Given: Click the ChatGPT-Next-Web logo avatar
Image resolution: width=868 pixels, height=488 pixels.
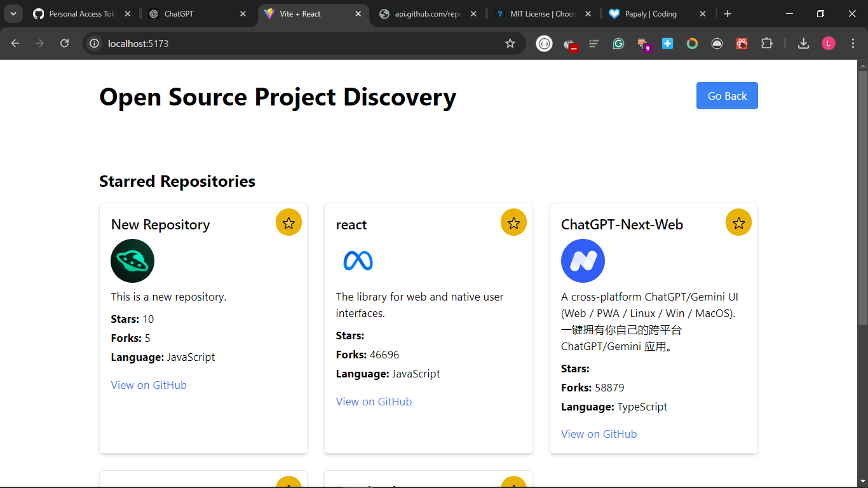Looking at the screenshot, I should click(583, 261).
